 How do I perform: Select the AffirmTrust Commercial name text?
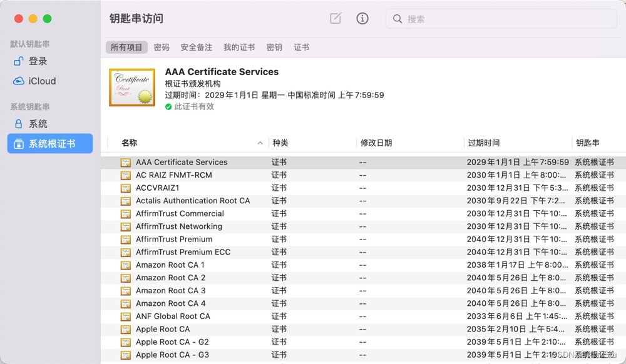(x=180, y=214)
